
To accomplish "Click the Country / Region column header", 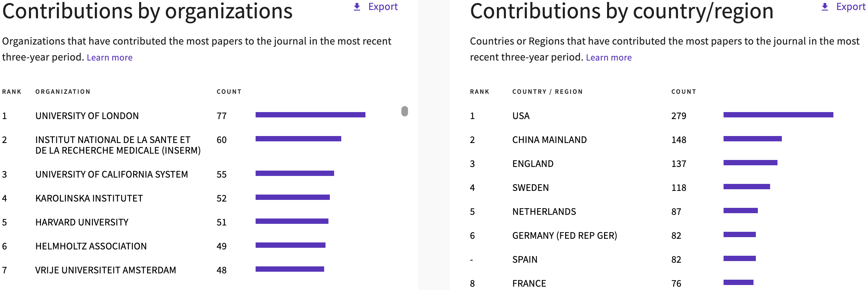I will 547,91.
